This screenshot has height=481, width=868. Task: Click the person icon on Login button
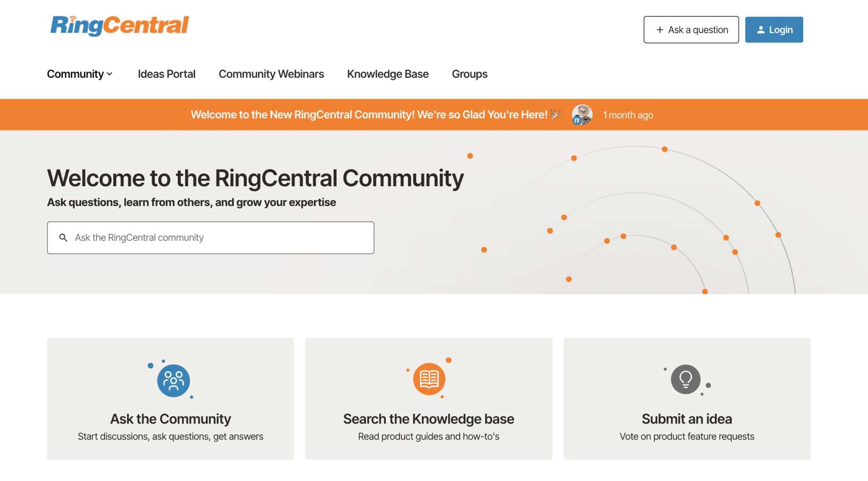[x=761, y=30]
